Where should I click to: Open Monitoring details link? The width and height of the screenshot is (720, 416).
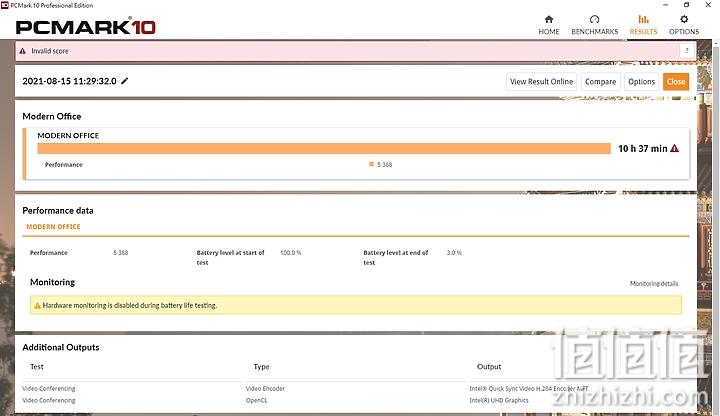[x=654, y=283]
